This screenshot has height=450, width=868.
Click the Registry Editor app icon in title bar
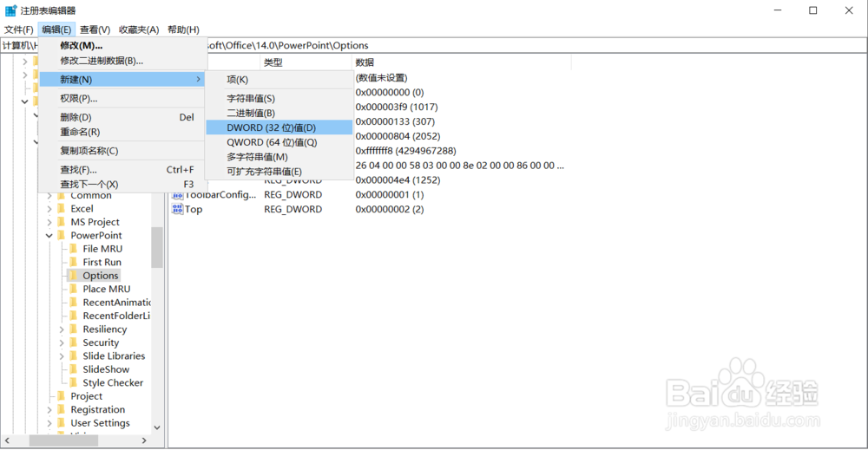coord(10,10)
